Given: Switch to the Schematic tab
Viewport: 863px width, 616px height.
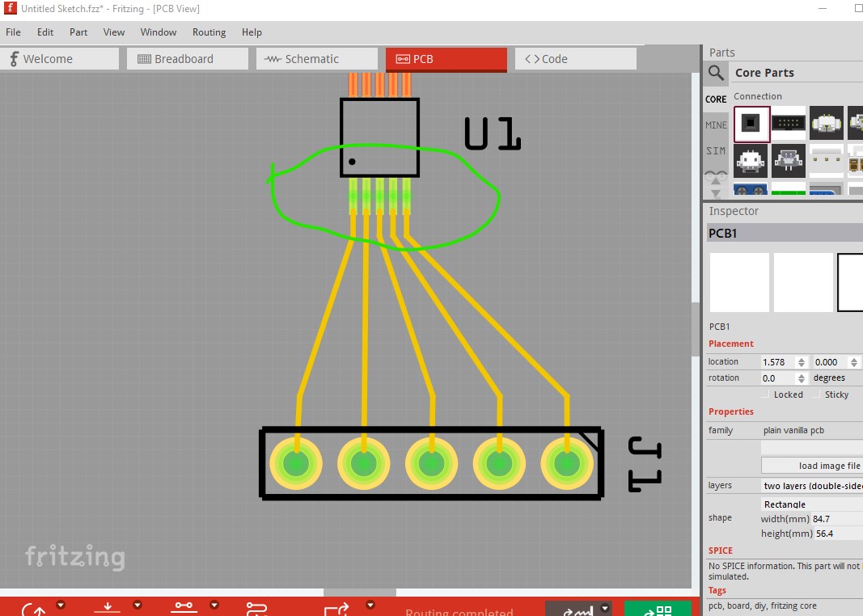Looking at the screenshot, I should click(316, 59).
